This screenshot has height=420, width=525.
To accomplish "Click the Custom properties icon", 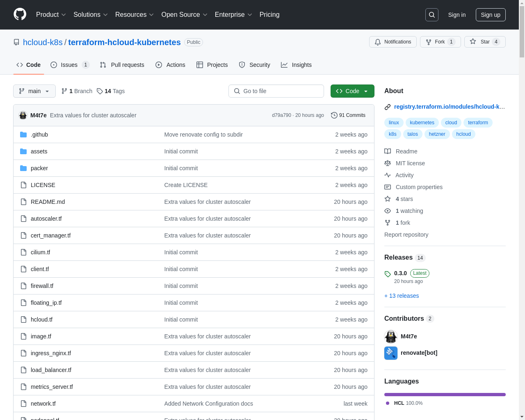I will coord(388,187).
